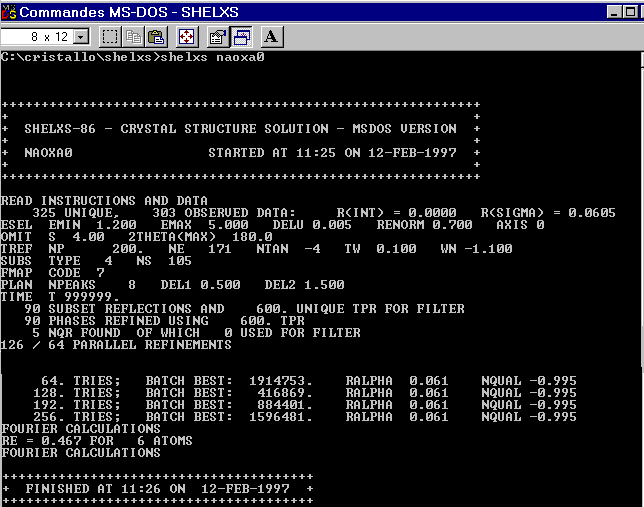Click batch best value '1914753.'
Image resolution: width=644 pixels, height=507 pixels.
[281, 380]
